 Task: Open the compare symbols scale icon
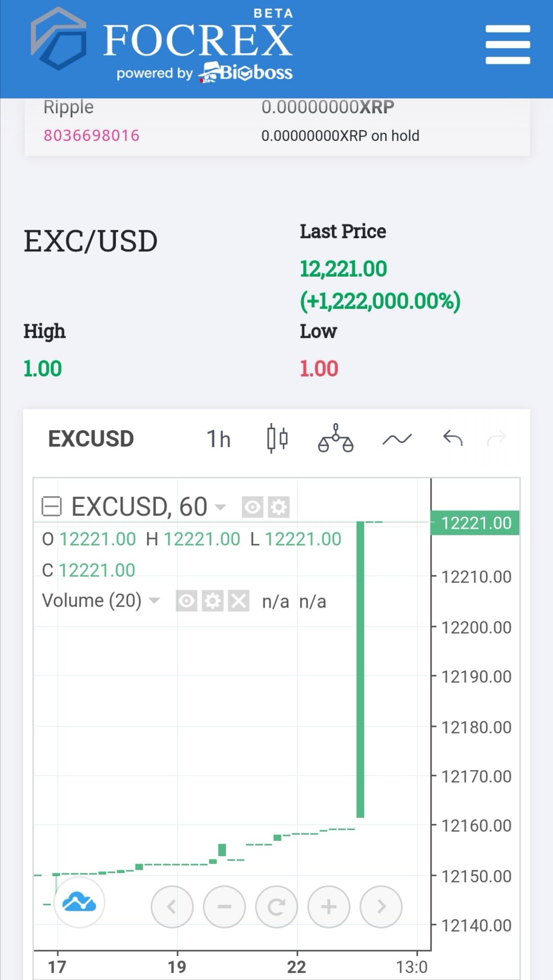tap(336, 438)
